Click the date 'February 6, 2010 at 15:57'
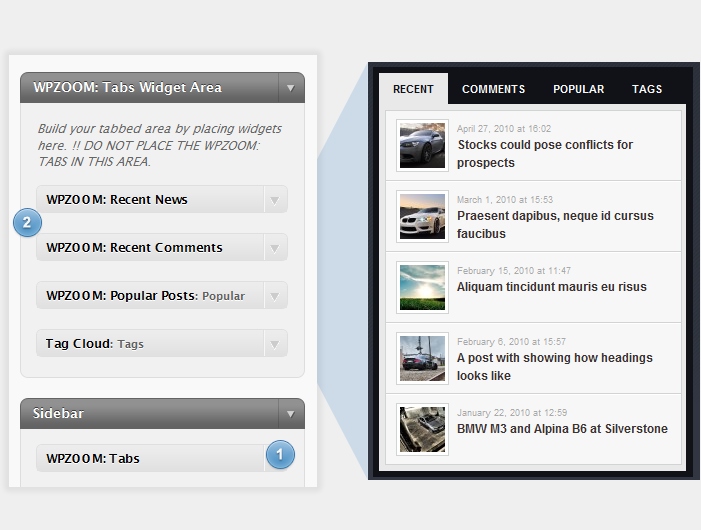Image resolution: width=701 pixels, height=530 pixels. (x=511, y=342)
